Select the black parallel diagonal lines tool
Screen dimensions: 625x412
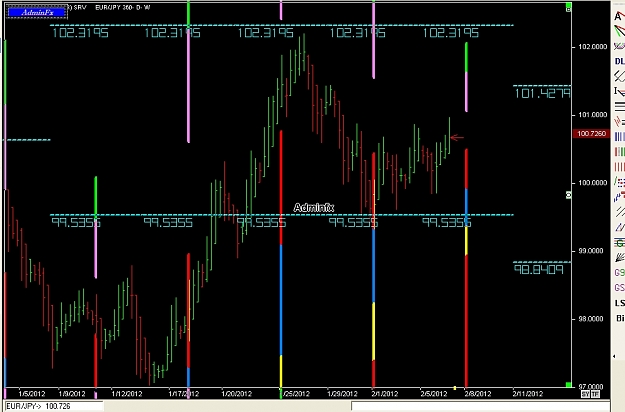pyautogui.click(x=619, y=212)
